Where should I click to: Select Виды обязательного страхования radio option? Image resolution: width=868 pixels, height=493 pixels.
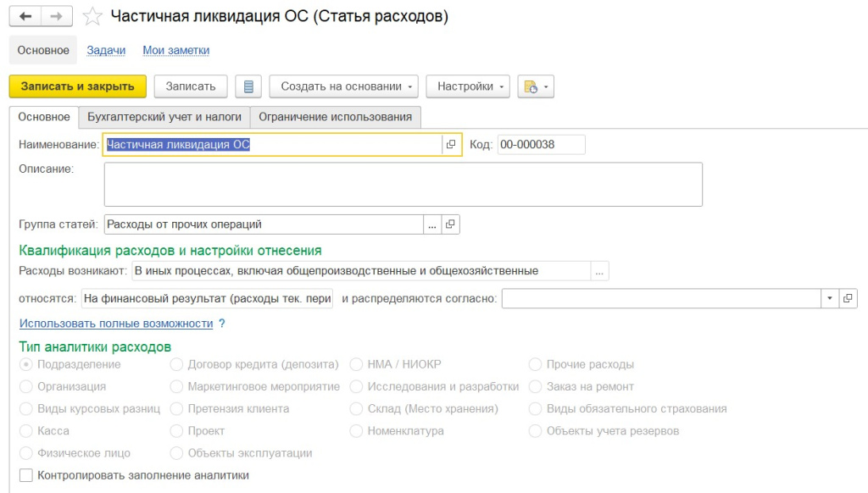[x=536, y=409]
